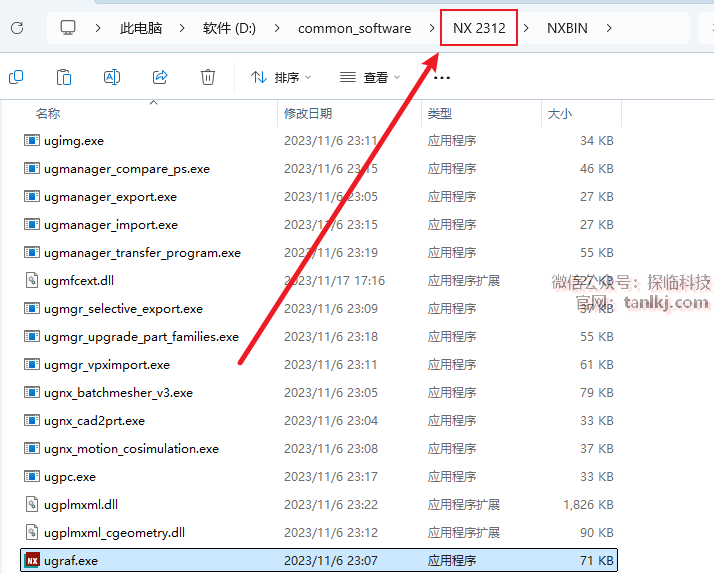Open the three-dots more options menu
Viewport: 714px width, 576px height.
(x=442, y=78)
